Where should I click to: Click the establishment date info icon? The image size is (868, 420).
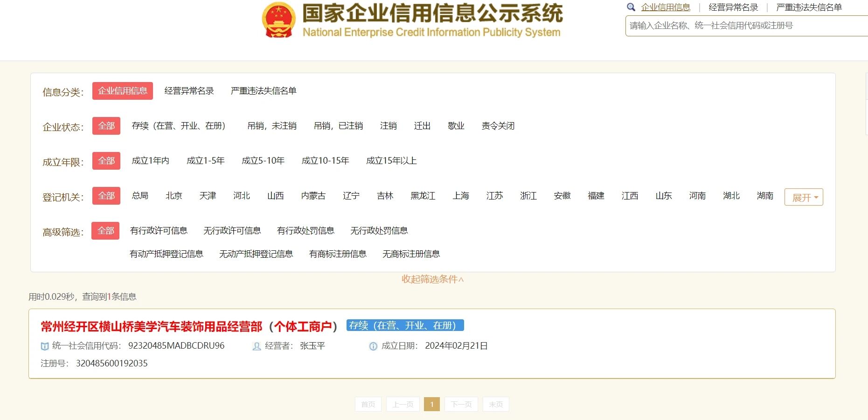coord(373,346)
